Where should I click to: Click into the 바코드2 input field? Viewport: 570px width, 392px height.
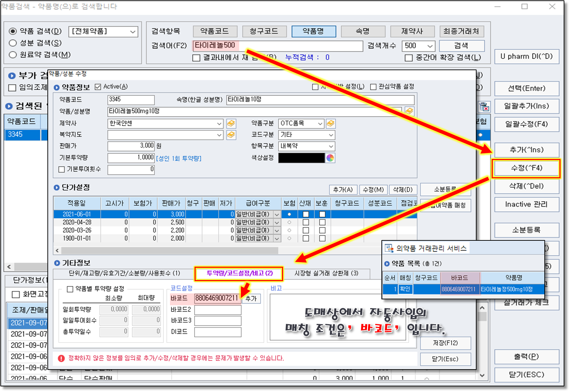click(218, 310)
